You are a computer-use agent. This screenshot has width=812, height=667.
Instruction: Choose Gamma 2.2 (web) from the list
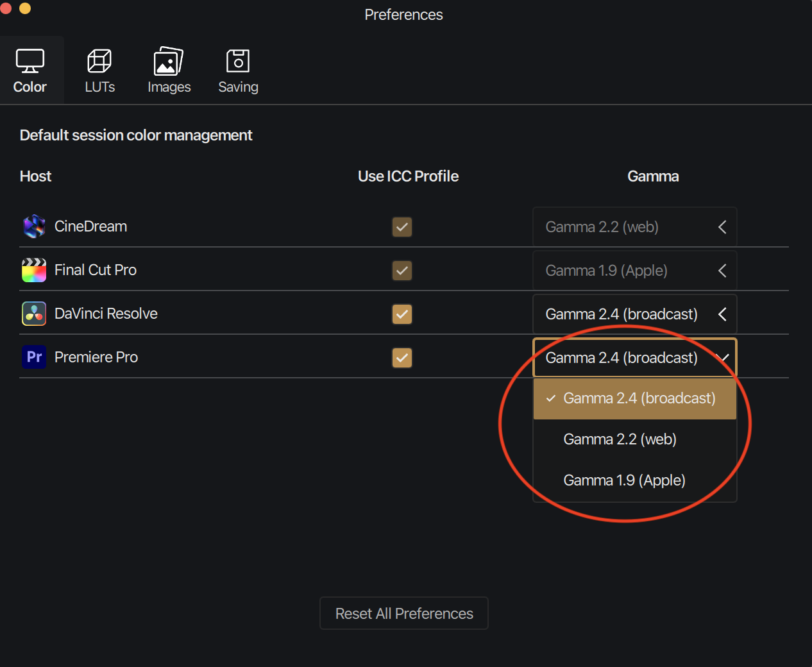pyautogui.click(x=620, y=439)
